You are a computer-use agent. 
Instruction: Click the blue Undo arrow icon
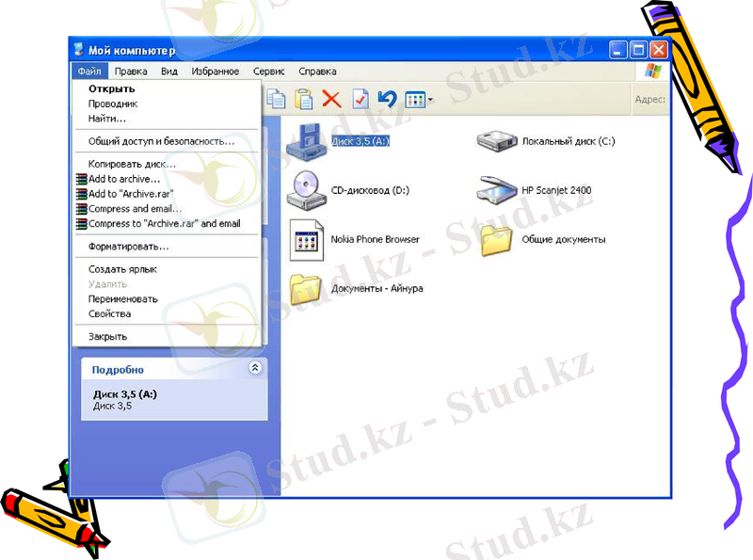(387, 99)
